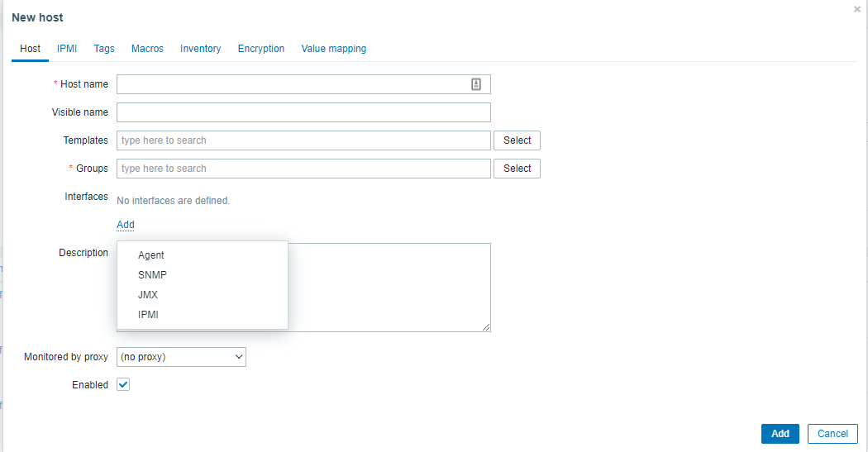868x452 pixels.
Task: Open the Encryption tab
Action: 261,49
